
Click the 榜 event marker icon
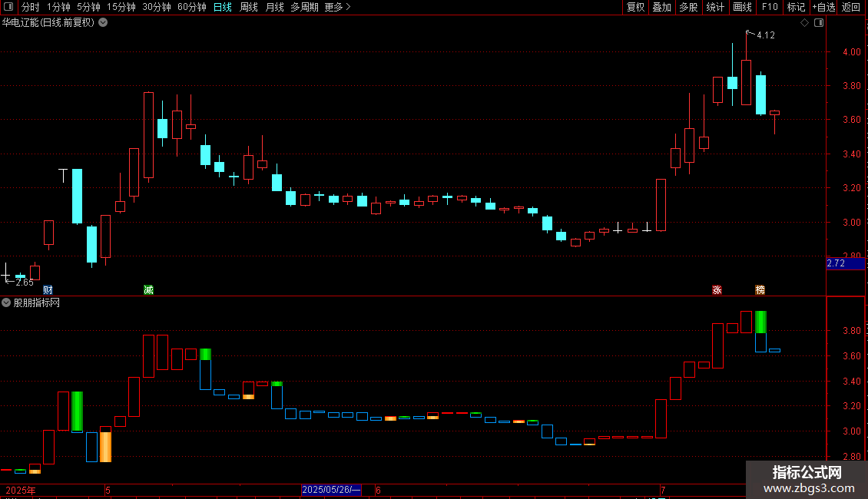tap(760, 290)
